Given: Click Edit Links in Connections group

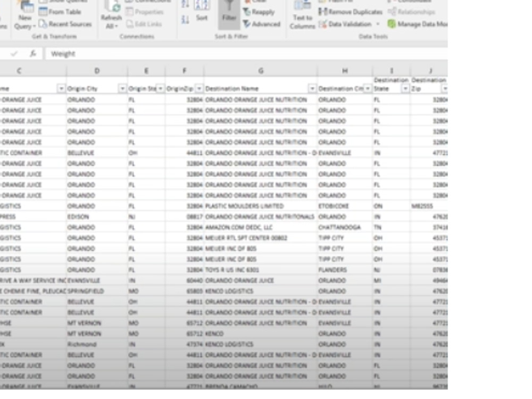Looking at the screenshot, I should pyautogui.click(x=144, y=24).
